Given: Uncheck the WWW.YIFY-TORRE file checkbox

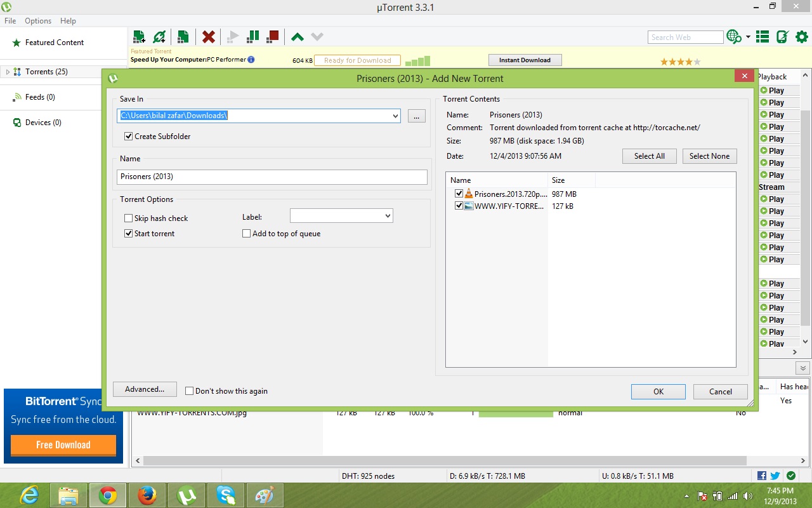Looking at the screenshot, I should pos(459,206).
